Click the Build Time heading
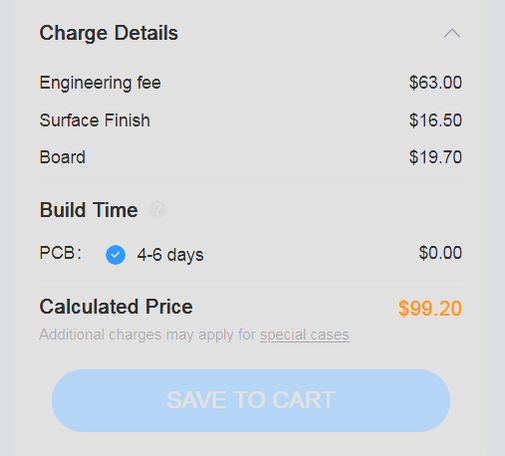Viewport: 505px width, 456px height. click(x=89, y=210)
